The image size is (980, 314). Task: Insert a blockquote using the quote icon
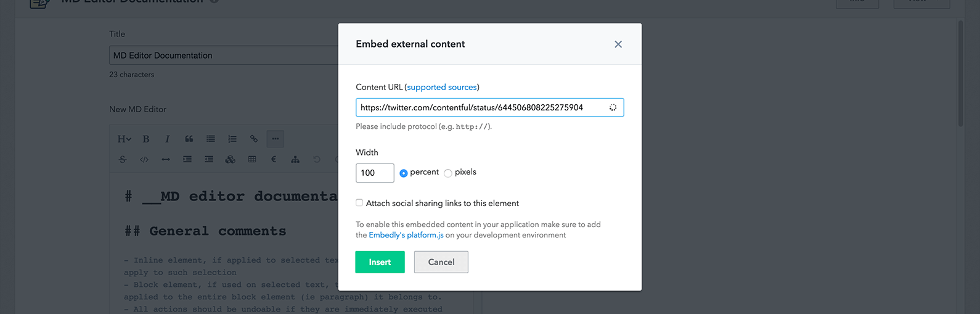(x=189, y=139)
